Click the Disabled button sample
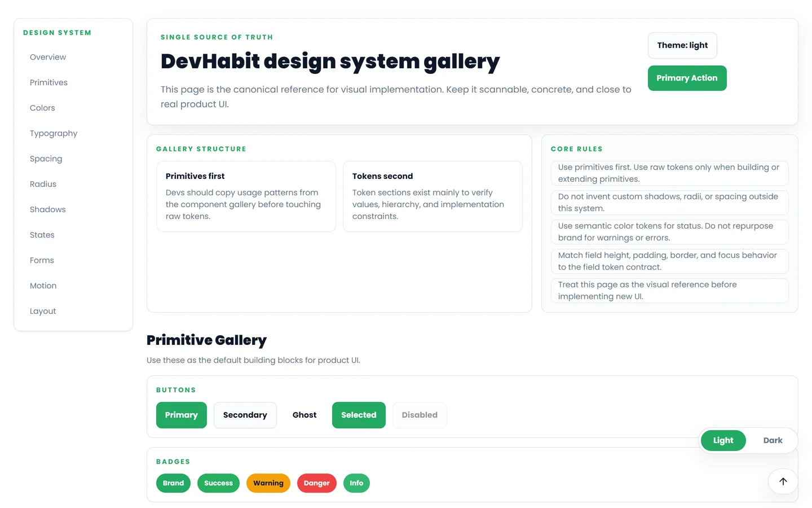Screen dimensions: 812x508 (420, 415)
